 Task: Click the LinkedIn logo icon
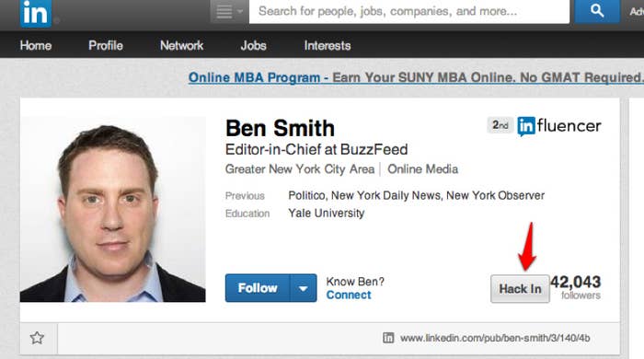36,13
